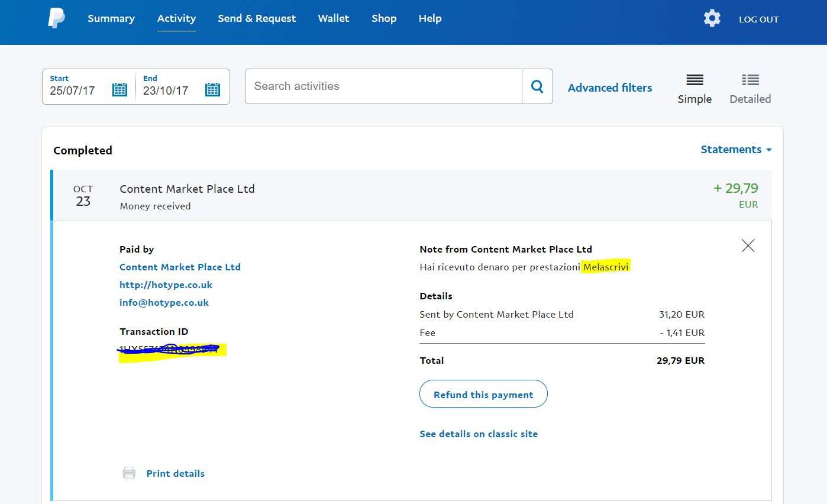827x504 pixels.
Task: Click the + 29,79 EUR amount
Action: (736, 195)
